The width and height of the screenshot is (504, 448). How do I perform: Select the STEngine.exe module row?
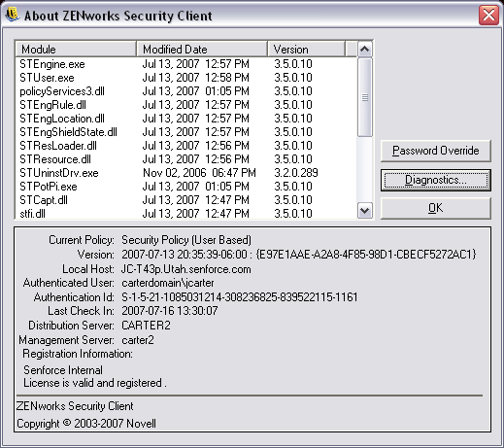[x=186, y=64]
